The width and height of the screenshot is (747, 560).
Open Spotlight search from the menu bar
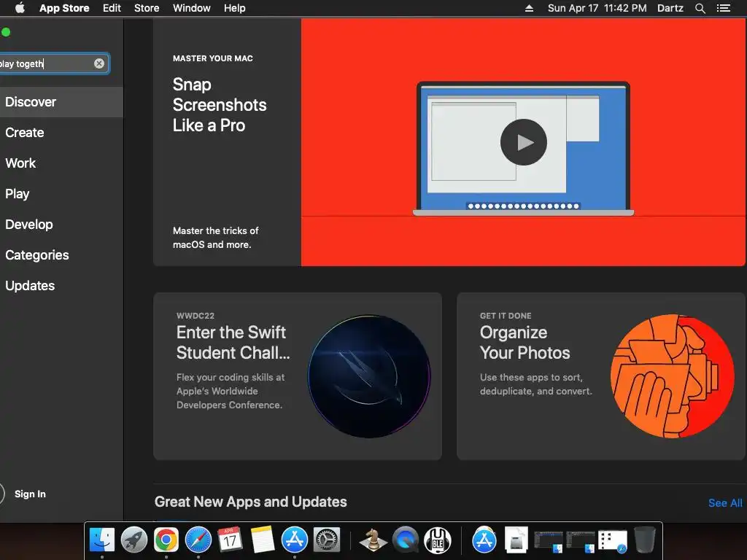click(x=700, y=8)
